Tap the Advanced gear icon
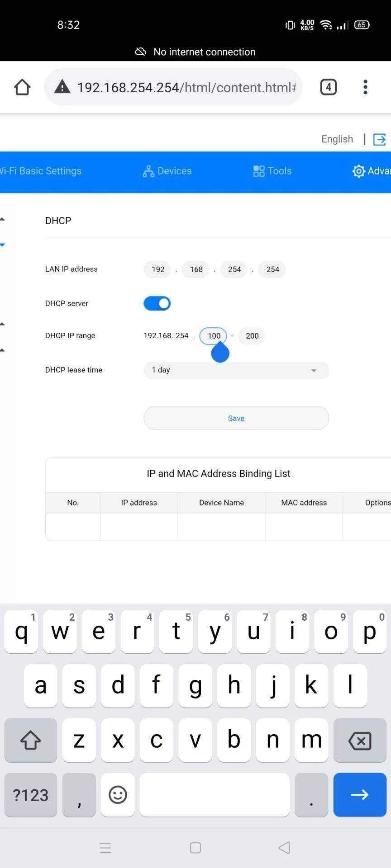The width and height of the screenshot is (391, 868). pyautogui.click(x=358, y=171)
